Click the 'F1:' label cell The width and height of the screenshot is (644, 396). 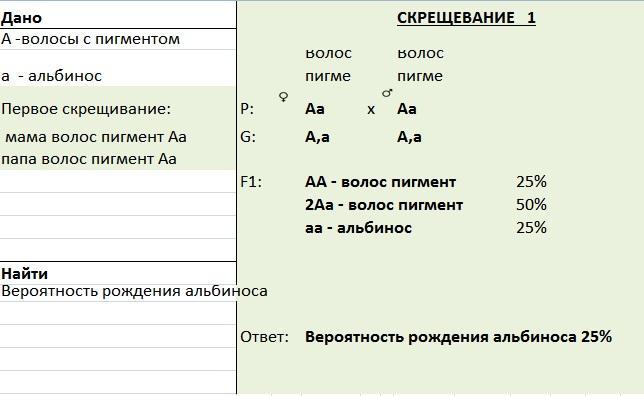251,182
